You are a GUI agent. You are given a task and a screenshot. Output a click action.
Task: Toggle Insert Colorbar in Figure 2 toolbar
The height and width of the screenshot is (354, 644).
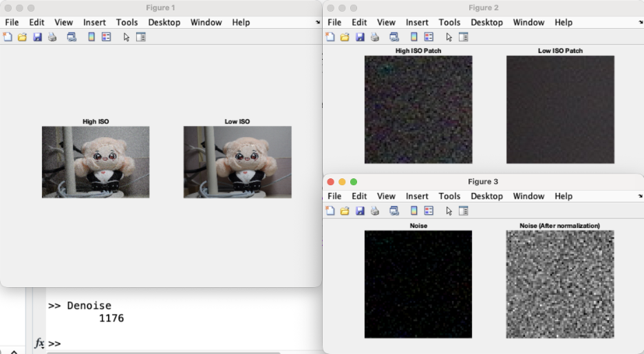pyautogui.click(x=414, y=37)
